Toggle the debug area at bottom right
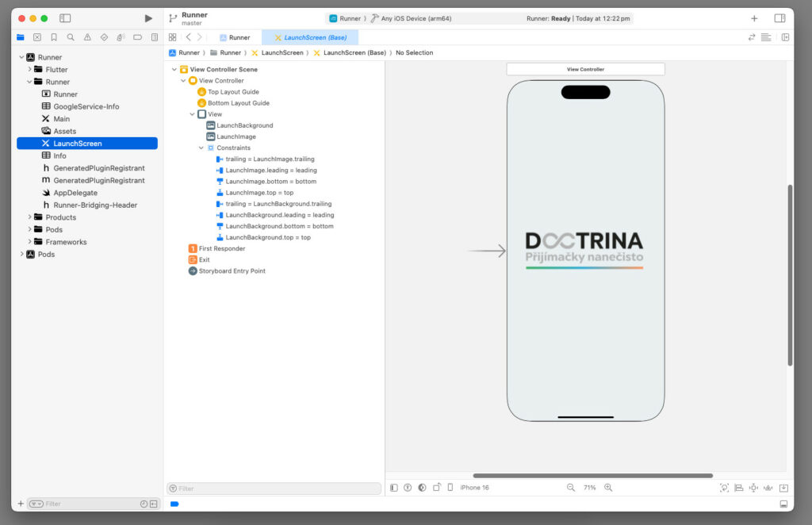Screen dimensions: 812x525 (783, 504)
